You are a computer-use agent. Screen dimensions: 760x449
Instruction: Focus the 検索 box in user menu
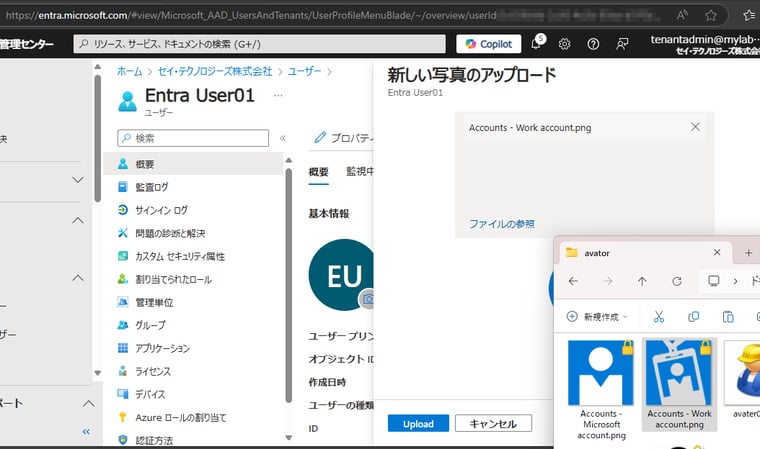click(x=193, y=138)
